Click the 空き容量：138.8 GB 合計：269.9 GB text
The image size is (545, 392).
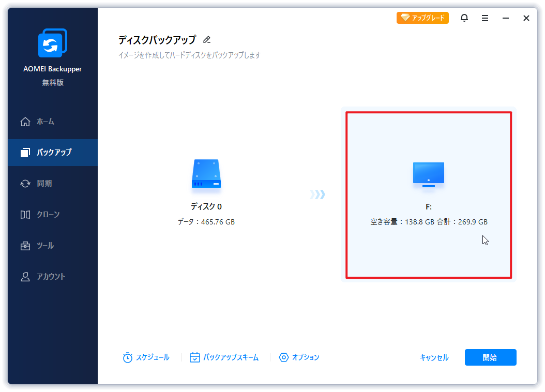point(429,222)
